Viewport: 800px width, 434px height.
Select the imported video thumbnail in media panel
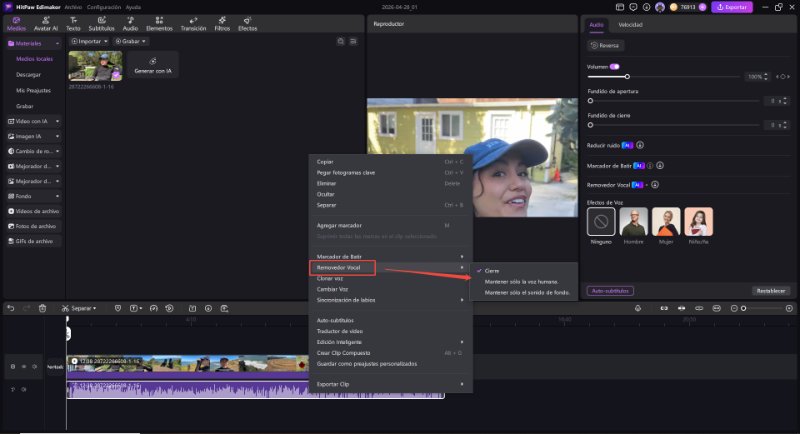pos(95,66)
